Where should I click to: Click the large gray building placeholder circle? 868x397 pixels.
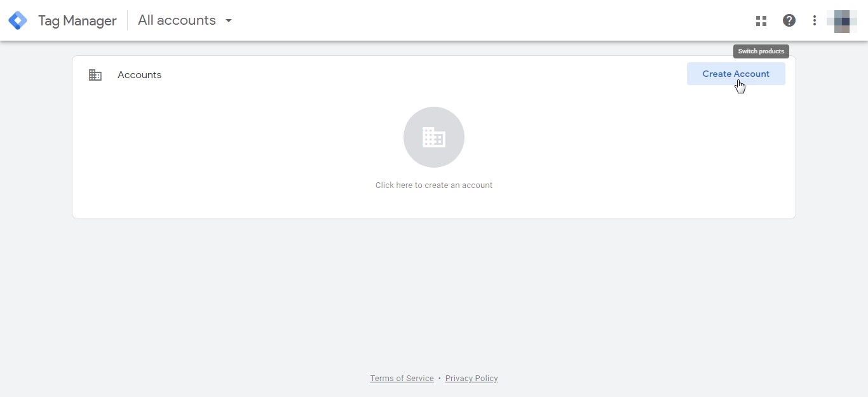[x=434, y=137]
